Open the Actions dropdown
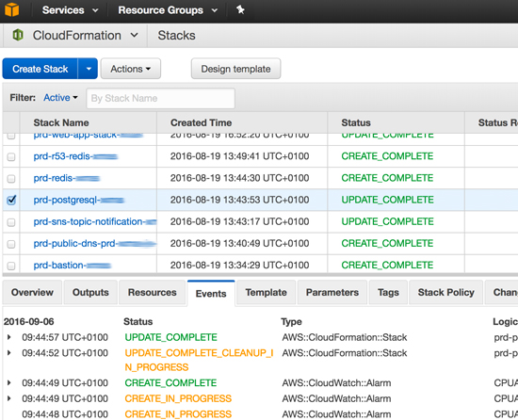The width and height of the screenshot is (518, 420). (x=131, y=69)
